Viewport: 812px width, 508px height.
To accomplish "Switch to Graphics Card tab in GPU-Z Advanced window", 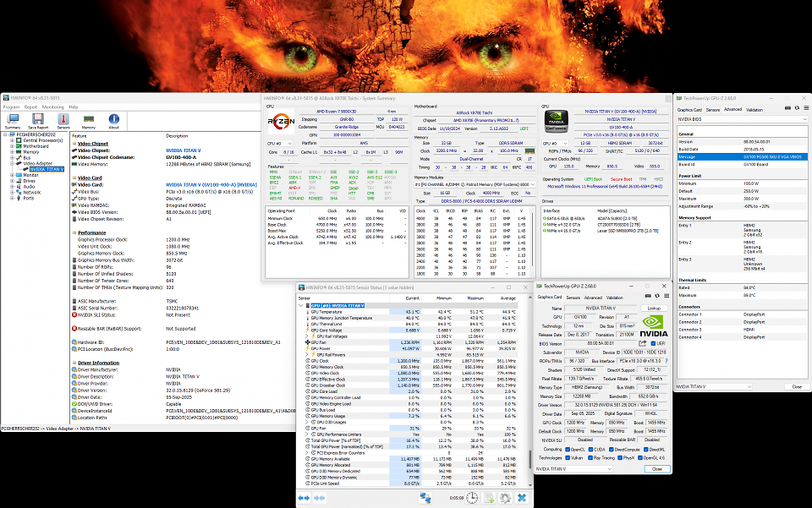I will click(689, 110).
